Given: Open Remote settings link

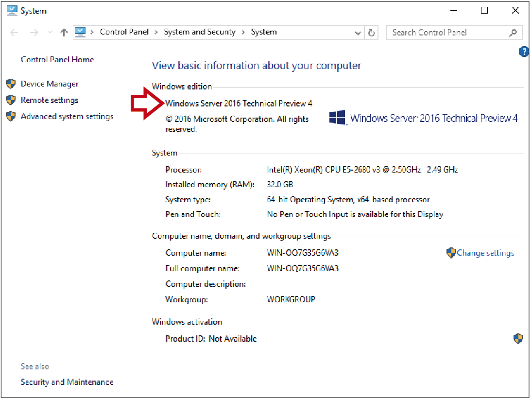Looking at the screenshot, I should tap(50, 100).
